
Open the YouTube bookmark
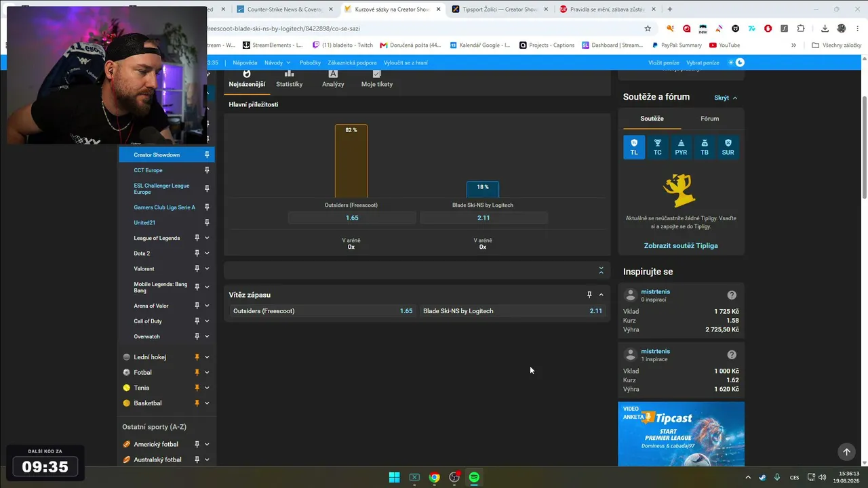pyautogui.click(x=724, y=45)
